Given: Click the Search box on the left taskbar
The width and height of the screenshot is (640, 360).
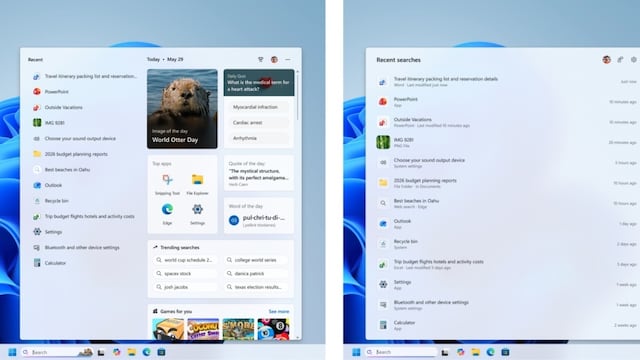Looking at the screenshot, I should 57,352.
